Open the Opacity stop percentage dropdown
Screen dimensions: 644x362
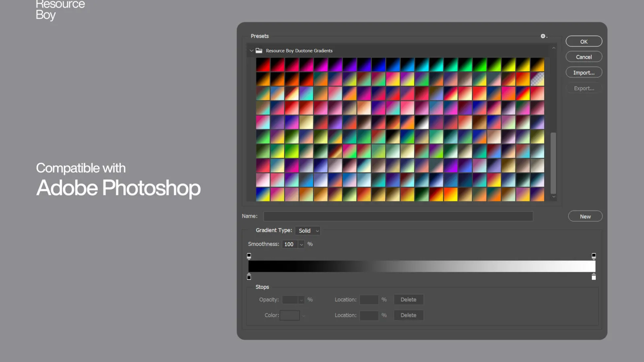coord(301,300)
